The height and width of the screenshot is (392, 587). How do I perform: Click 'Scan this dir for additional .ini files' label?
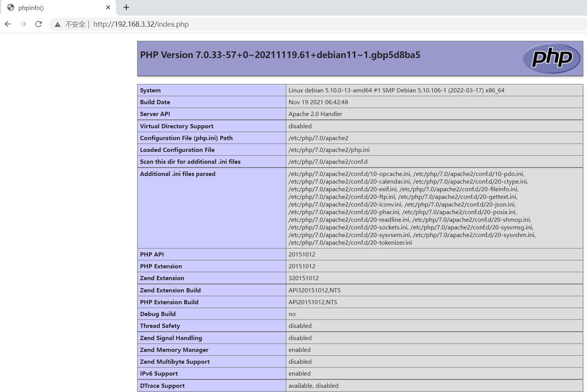coord(190,162)
